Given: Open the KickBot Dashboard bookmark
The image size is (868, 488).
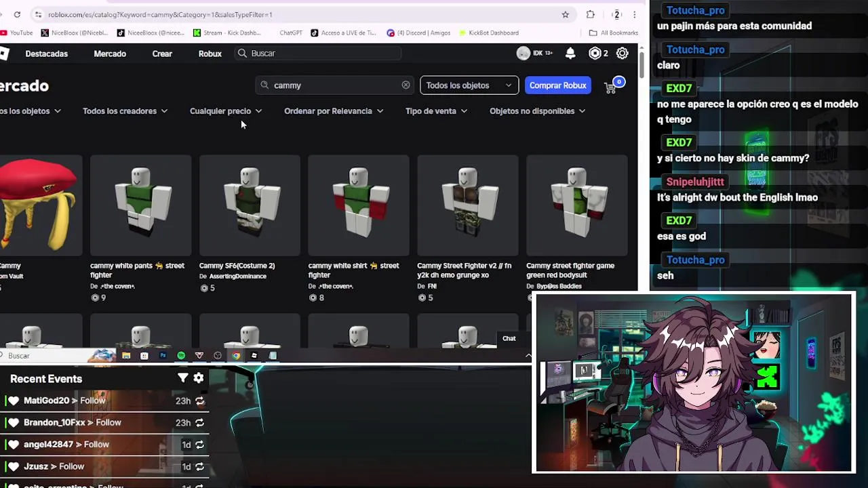Looking at the screenshot, I should (489, 33).
